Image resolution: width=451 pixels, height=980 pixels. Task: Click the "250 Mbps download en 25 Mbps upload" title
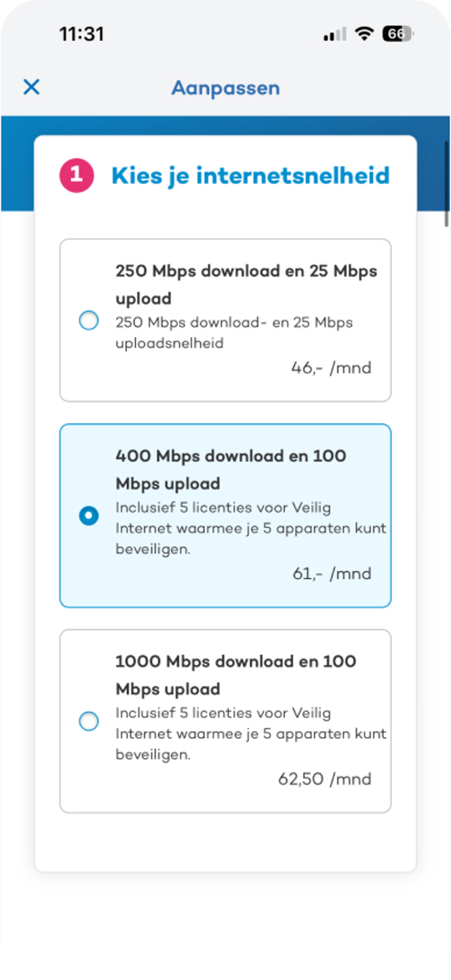(246, 284)
